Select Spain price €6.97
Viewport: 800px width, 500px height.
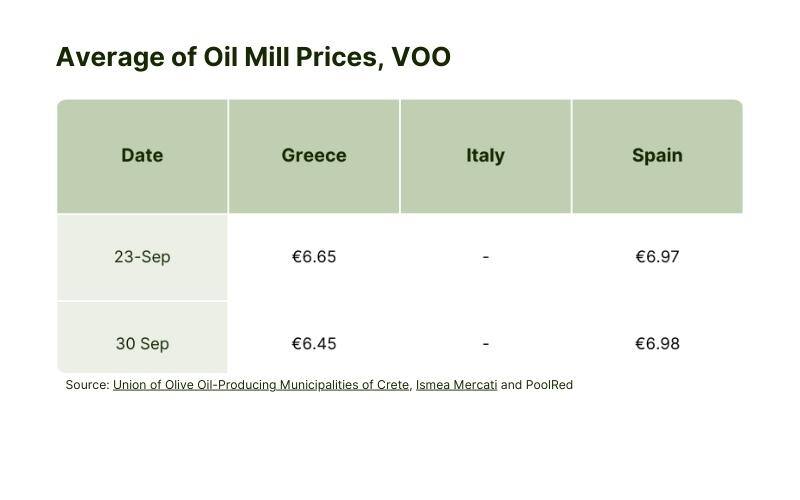click(657, 257)
